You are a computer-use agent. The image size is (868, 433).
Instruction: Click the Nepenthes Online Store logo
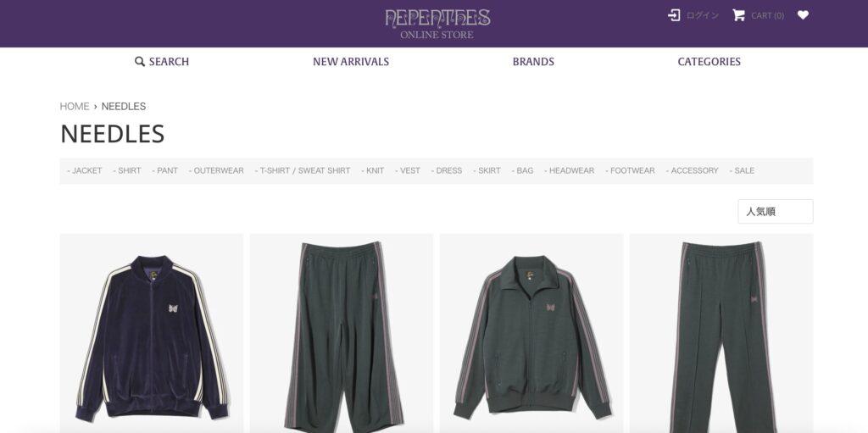pyautogui.click(x=437, y=23)
